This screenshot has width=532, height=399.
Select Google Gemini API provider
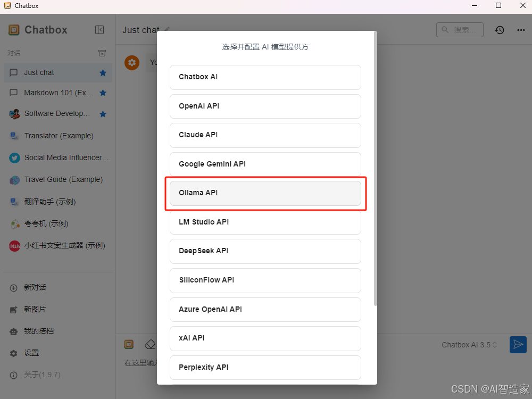(265, 164)
